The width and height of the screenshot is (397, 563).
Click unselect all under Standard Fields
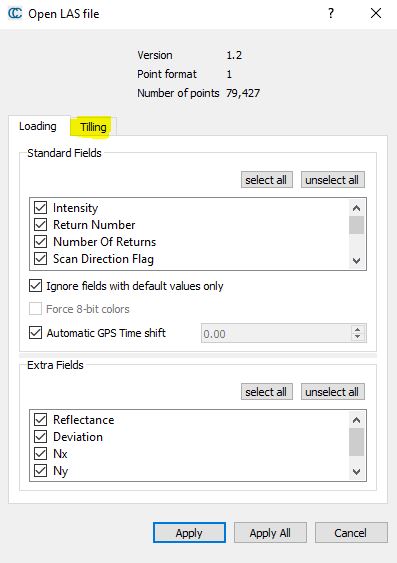click(332, 180)
